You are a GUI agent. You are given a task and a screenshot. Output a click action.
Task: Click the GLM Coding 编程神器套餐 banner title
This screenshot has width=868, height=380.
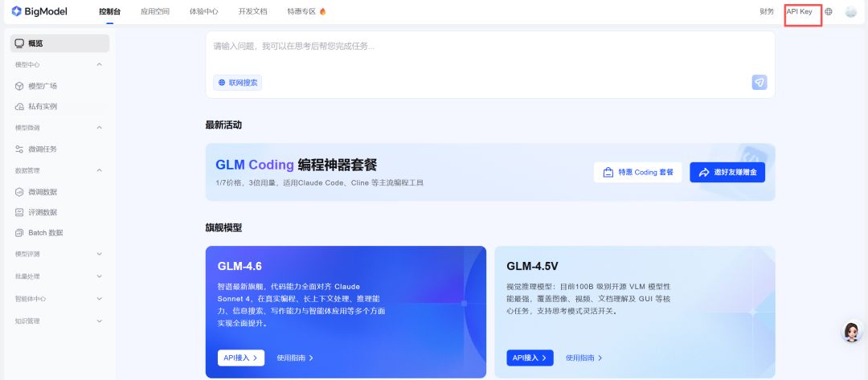pyautogui.click(x=296, y=165)
